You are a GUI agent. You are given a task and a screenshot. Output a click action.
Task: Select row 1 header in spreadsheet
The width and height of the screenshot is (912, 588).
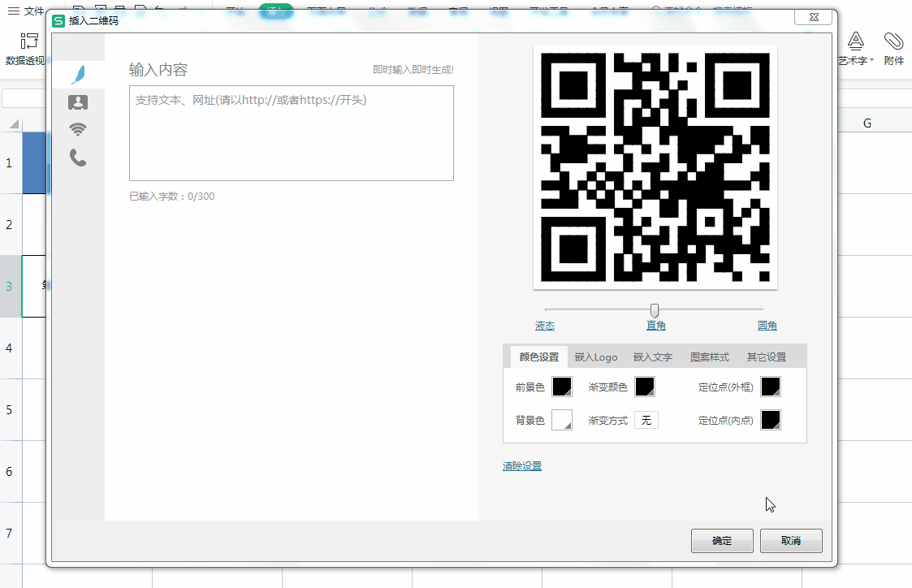[11, 163]
